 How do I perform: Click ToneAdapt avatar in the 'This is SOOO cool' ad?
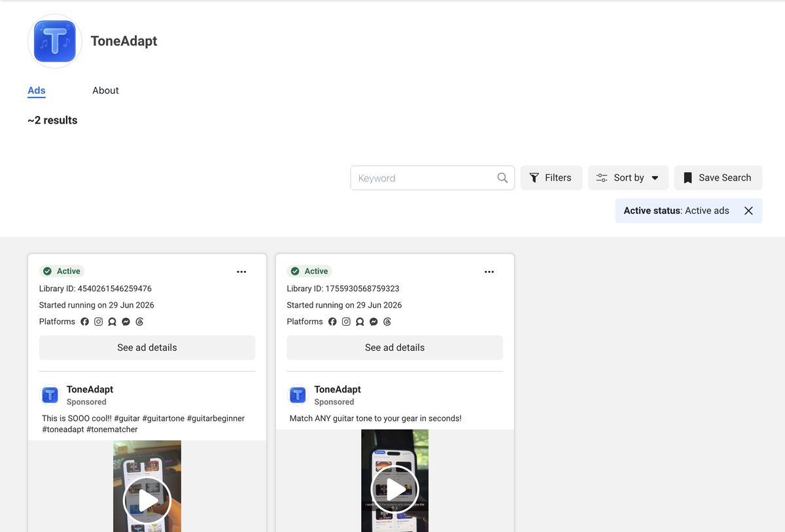tap(50, 395)
